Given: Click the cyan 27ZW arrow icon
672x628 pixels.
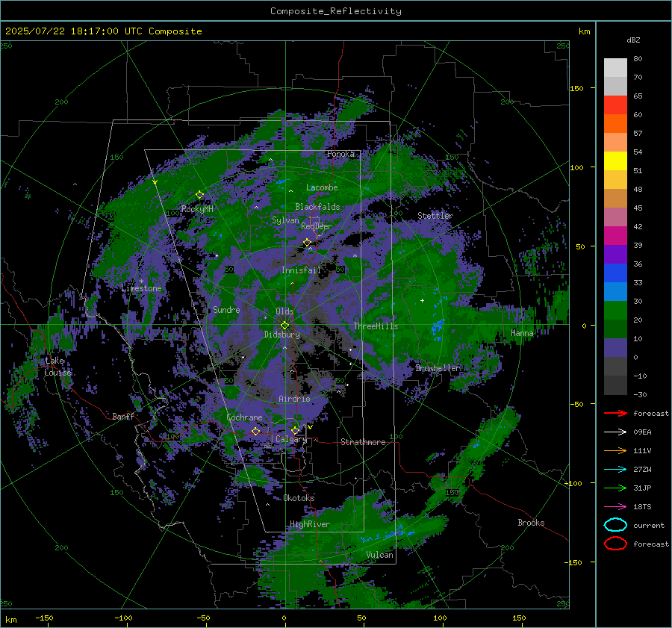Looking at the screenshot, I should 615,470.
